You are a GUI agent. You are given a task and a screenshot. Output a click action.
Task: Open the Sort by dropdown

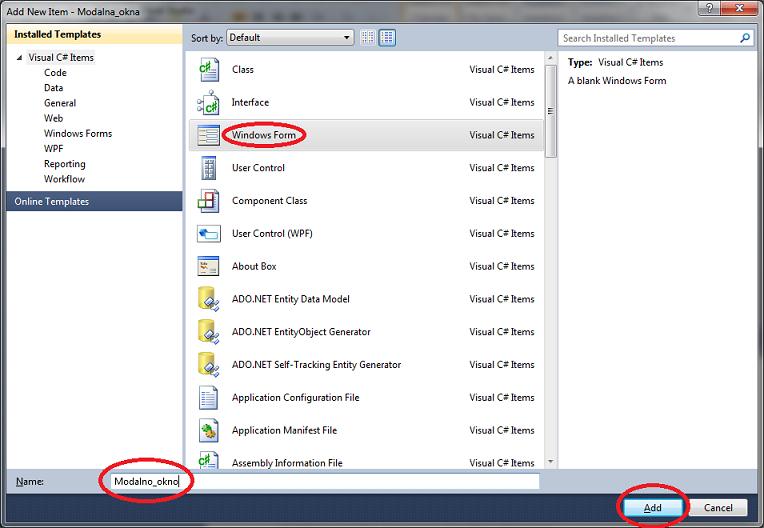(290, 38)
